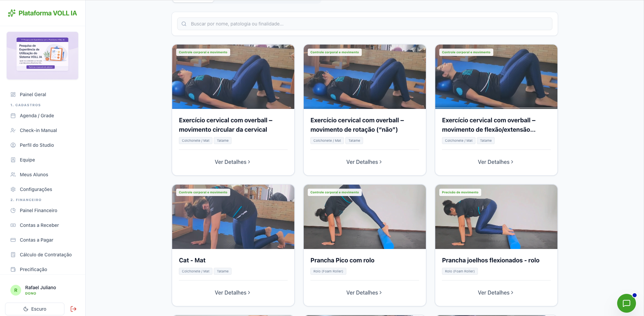Open Ver Detalhes for Prancha joelhos flexionados

click(x=496, y=293)
